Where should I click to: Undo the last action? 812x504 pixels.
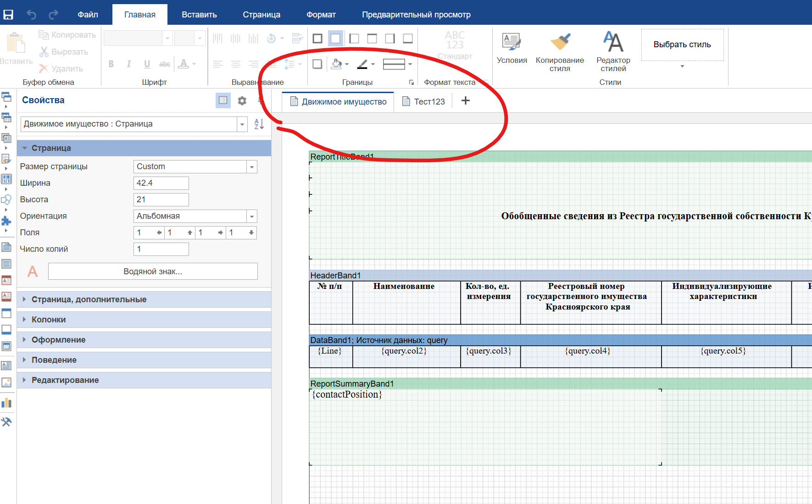click(x=31, y=15)
